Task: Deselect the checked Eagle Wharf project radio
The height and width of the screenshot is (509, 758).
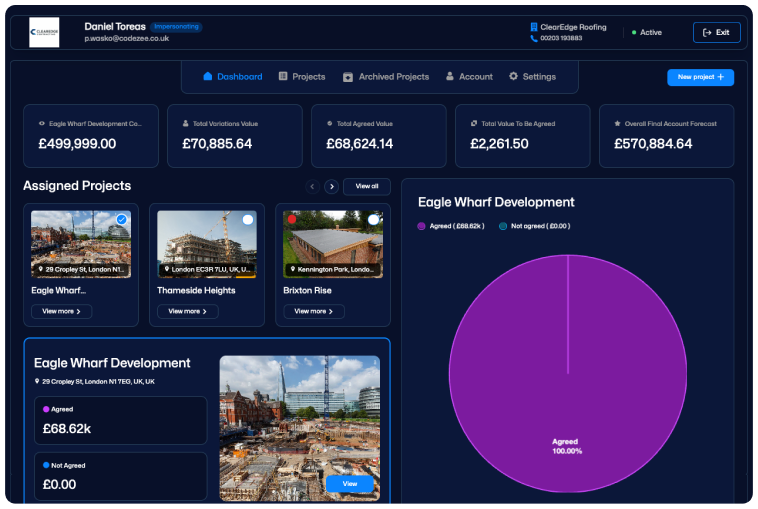Action: pos(121,219)
